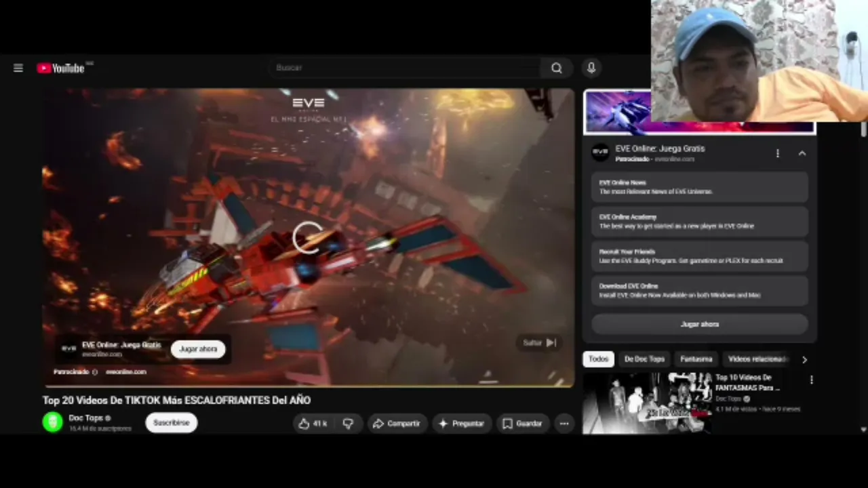Go to YouTube home via the logo
868x488 pixels.
point(61,68)
